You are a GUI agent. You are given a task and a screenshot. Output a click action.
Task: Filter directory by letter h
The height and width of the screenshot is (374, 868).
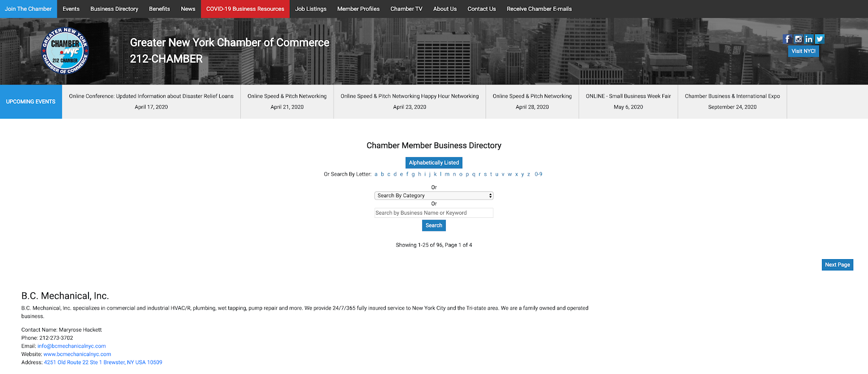click(419, 175)
